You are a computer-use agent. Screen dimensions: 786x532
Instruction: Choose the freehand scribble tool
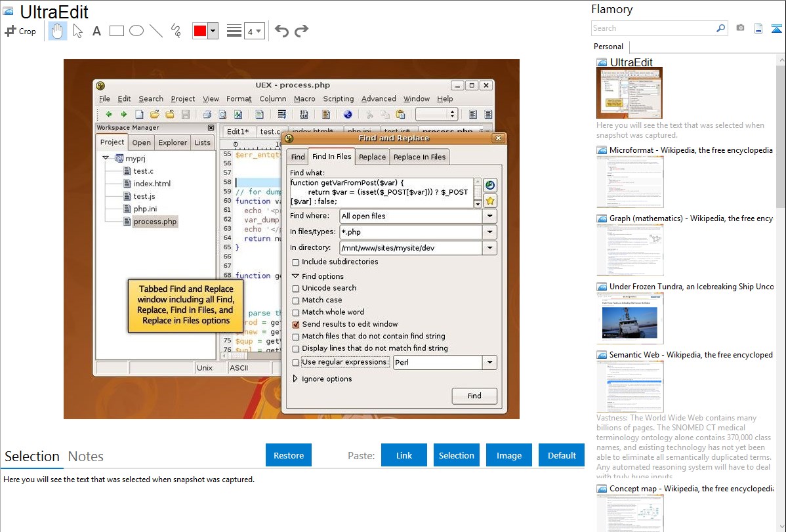point(176,31)
